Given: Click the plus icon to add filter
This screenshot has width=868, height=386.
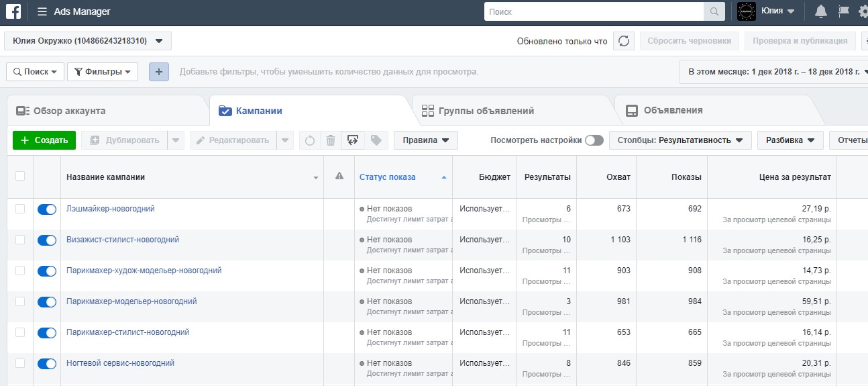Looking at the screenshot, I should coord(159,72).
